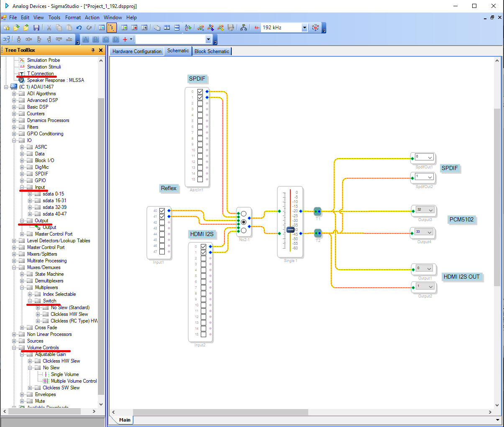
Task: Click the T1 connection node on schematic
Action: [317, 211]
